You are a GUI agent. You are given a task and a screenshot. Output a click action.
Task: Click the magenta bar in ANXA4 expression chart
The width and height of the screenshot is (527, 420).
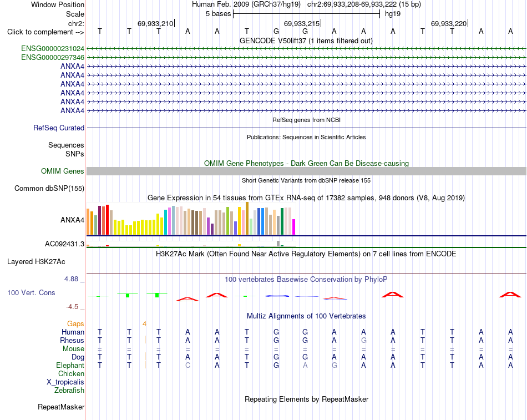(x=294, y=227)
